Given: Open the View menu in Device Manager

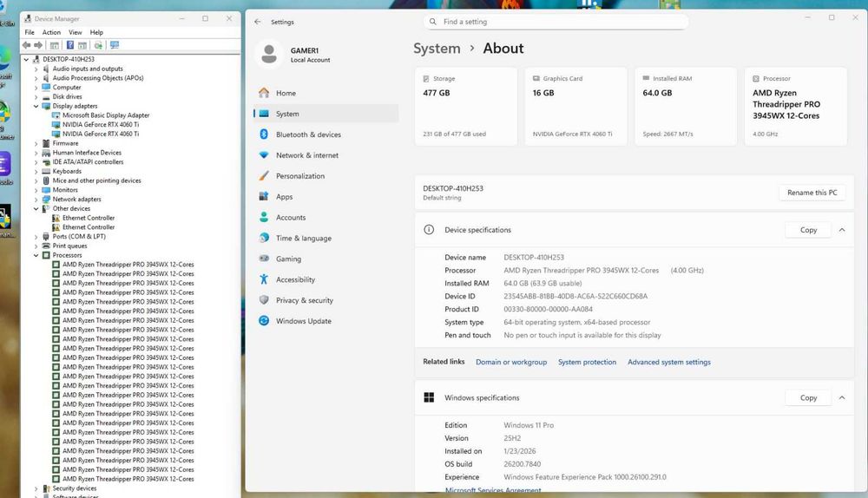Looking at the screenshot, I should (76, 32).
